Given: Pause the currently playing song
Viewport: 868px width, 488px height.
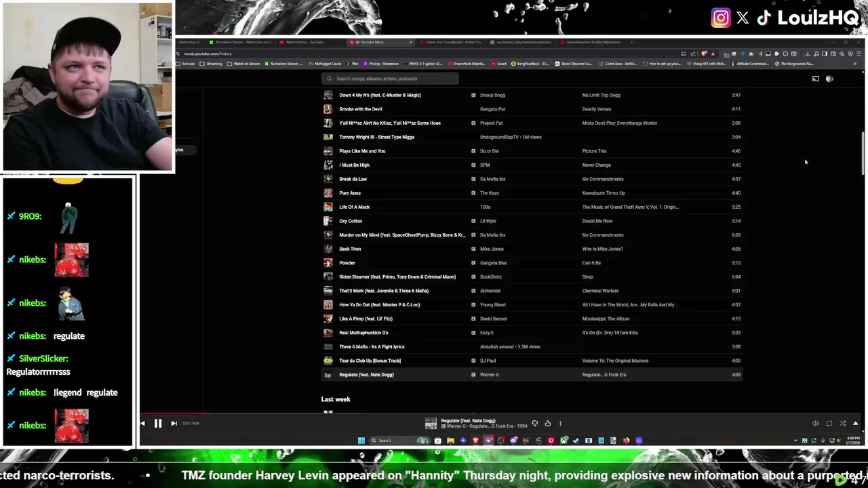Looking at the screenshot, I should coord(157,423).
